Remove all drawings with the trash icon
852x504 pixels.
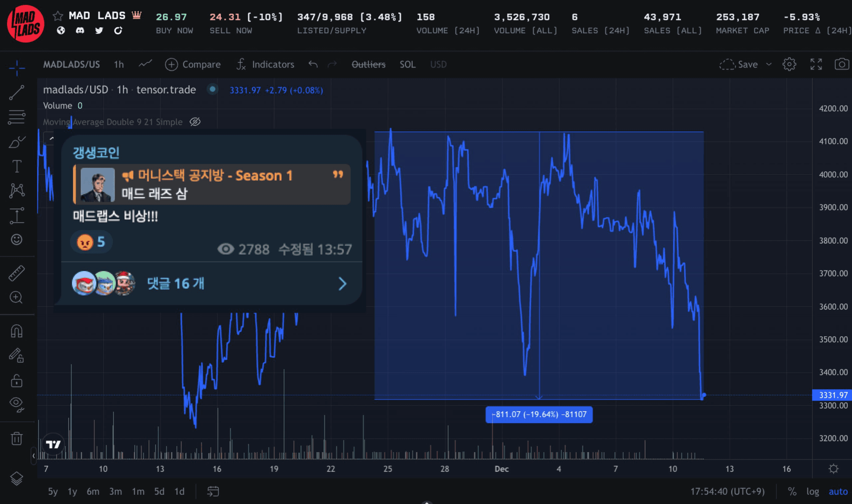(16, 438)
